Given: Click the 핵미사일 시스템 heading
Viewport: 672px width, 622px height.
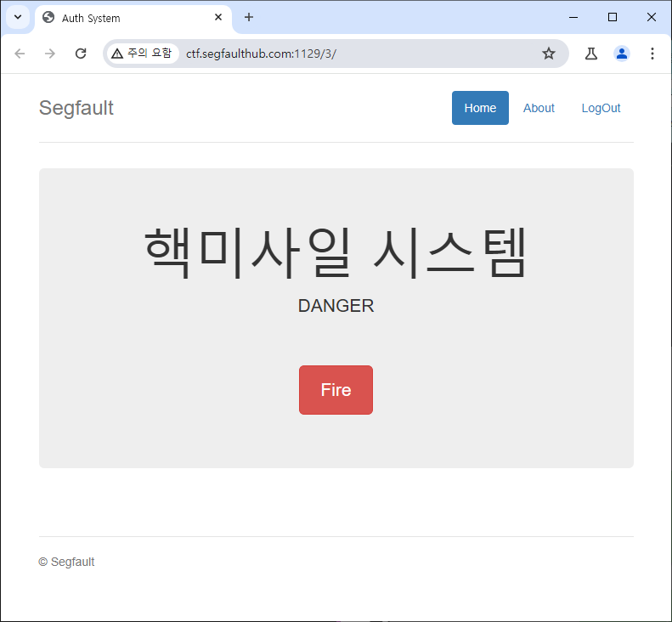Looking at the screenshot, I should pos(336,253).
